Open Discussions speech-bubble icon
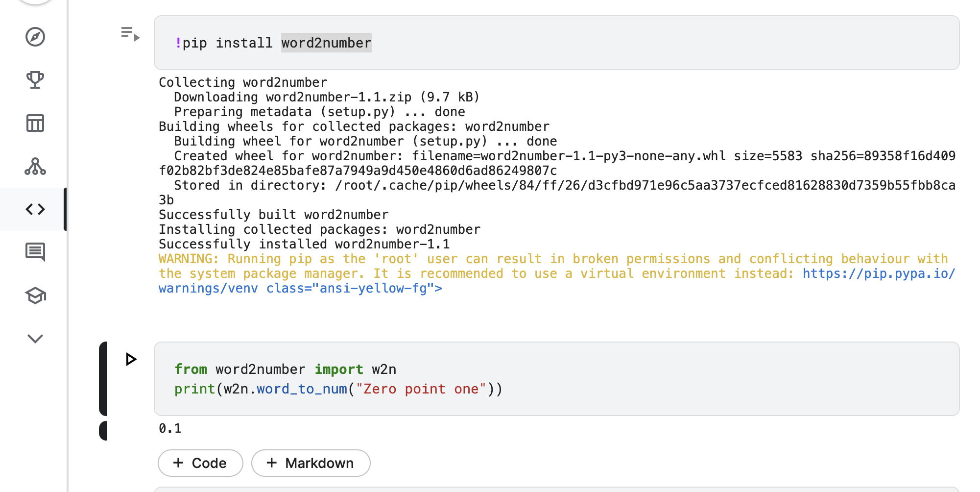This screenshot has height=492, width=980. pos(35,252)
